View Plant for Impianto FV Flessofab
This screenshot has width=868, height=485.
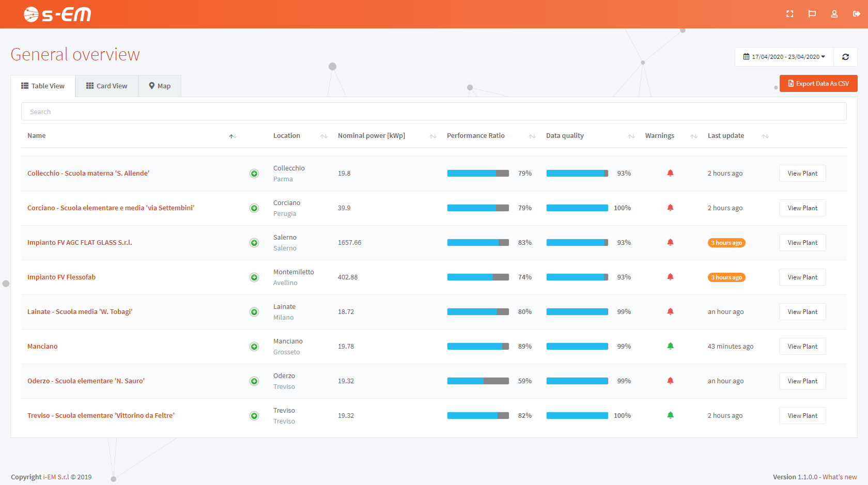click(802, 277)
